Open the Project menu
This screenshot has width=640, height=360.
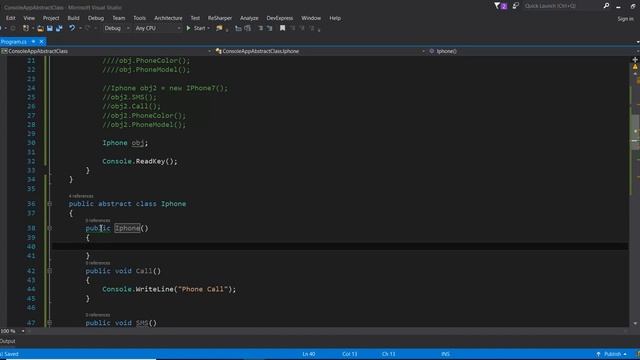(51, 18)
